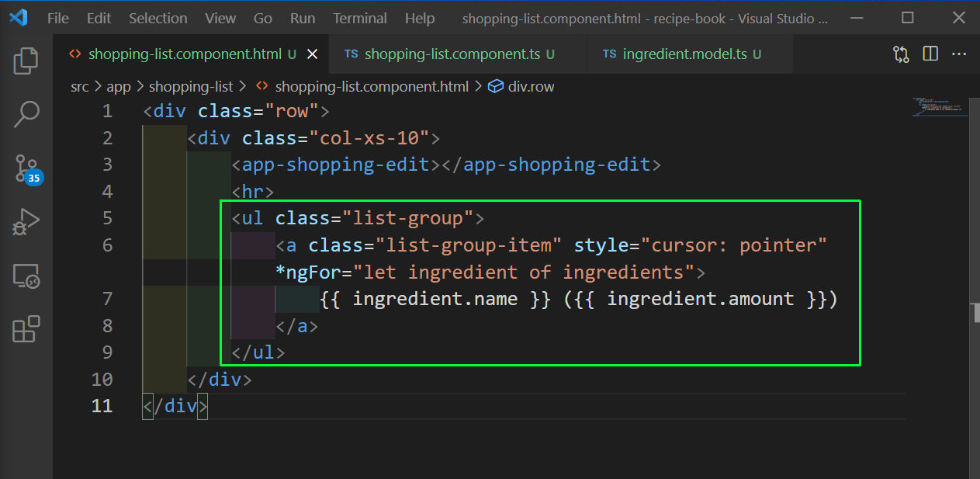This screenshot has width=980, height=479.
Task: Click the "cursor: pointer" style value
Action: (x=734, y=246)
